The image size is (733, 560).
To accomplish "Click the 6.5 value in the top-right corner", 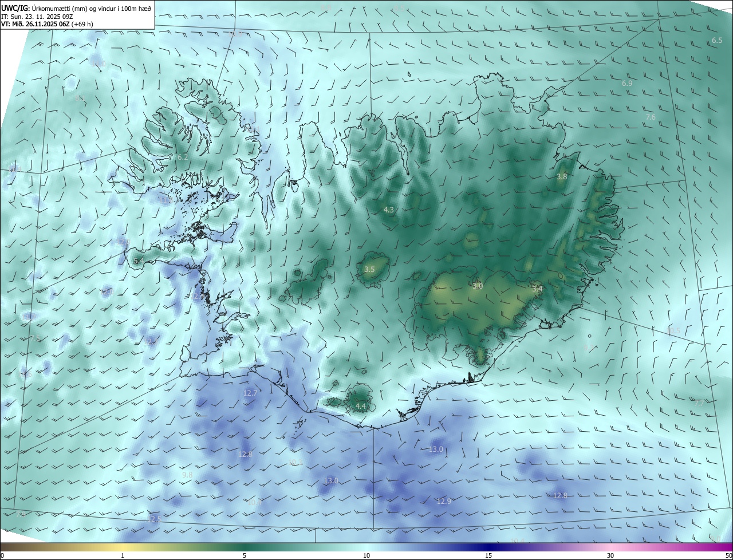I will pyautogui.click(x=717, y=40).
